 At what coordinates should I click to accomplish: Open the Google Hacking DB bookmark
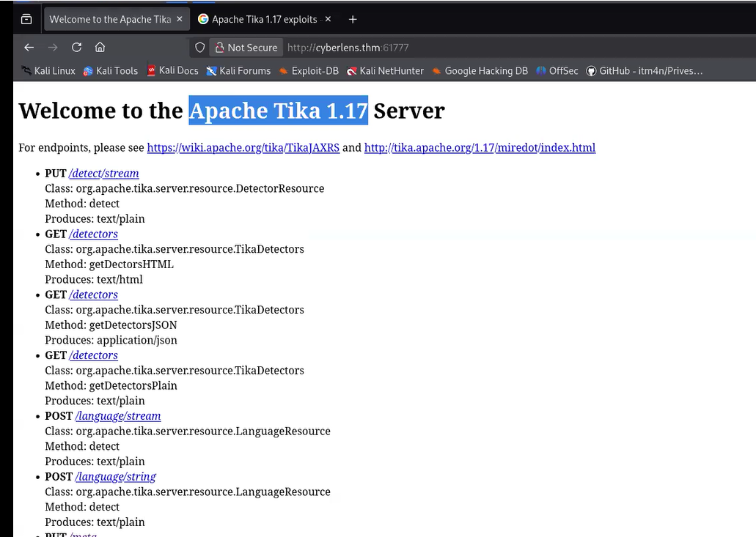click(x=480, y=71)
